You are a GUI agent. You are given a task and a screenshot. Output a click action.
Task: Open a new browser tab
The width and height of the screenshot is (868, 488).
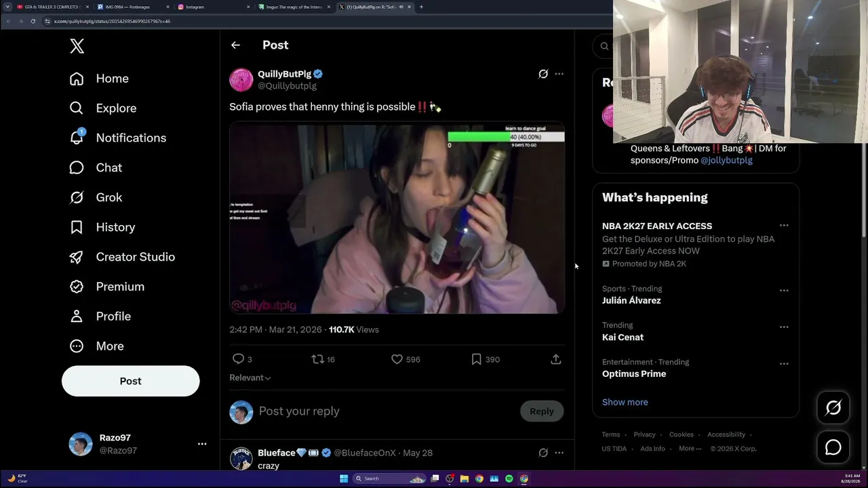[x=421, y=7]
